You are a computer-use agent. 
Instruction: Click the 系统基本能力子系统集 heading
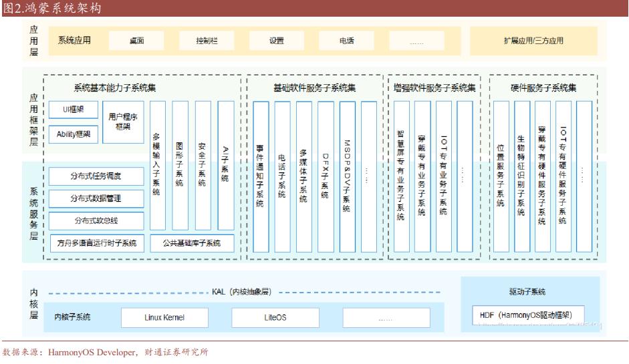(115, 87)
